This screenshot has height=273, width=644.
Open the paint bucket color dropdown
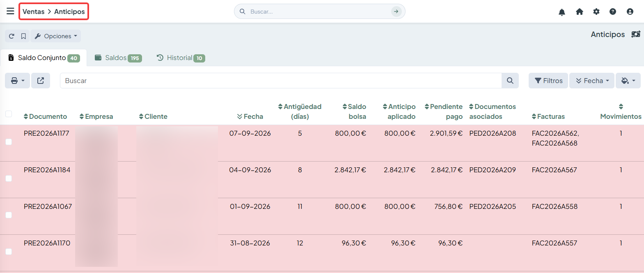pyautogui.click(x=628, y=81)
